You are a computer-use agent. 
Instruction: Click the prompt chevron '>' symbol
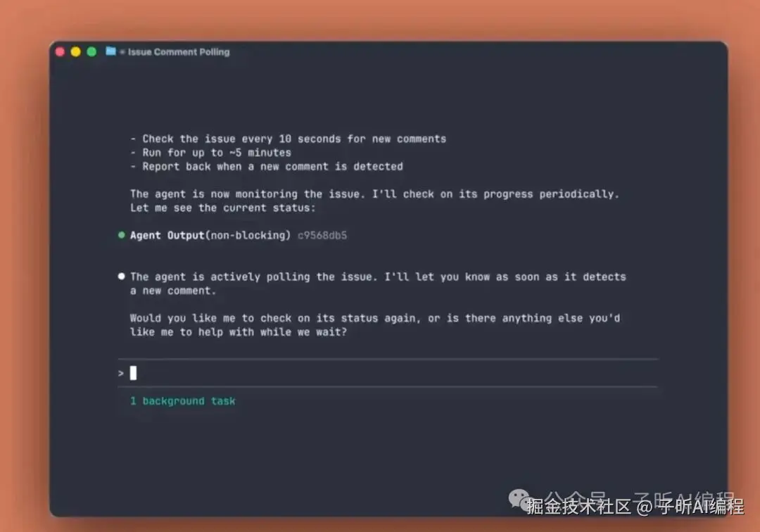121,373
